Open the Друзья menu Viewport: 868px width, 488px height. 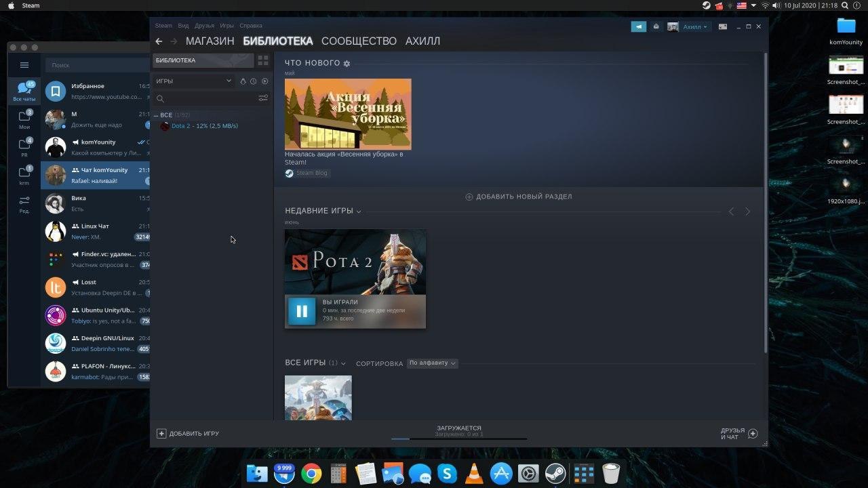pyautogui.click(x=204, y=26)
